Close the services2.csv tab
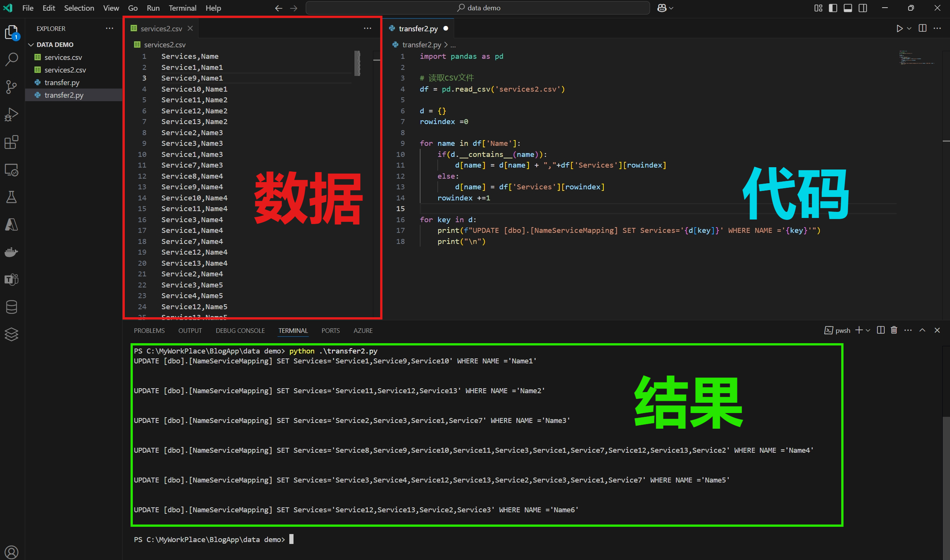The height and width of the screenshot is (560, 950). click(x=190, y=29)
